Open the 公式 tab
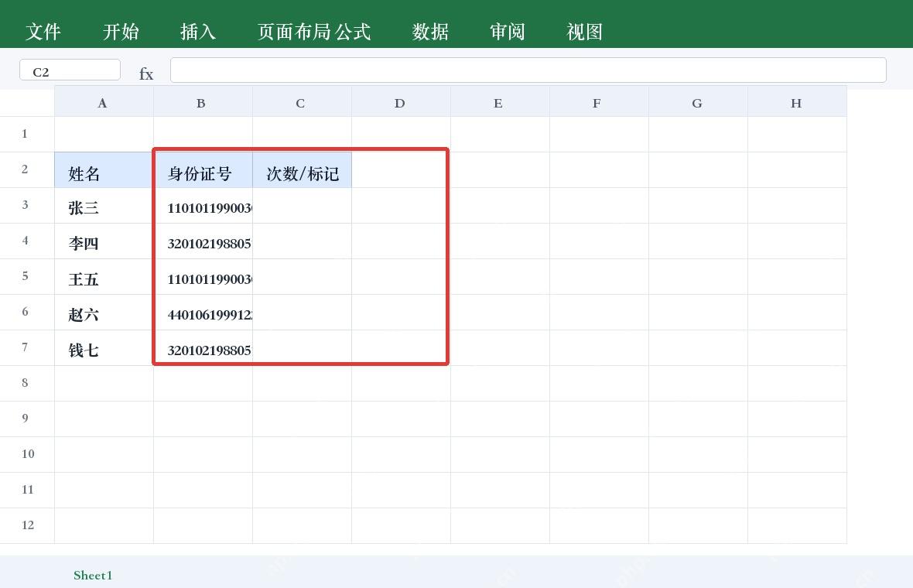The width and height of the screenshot is (913, 588). coord(353,32)
